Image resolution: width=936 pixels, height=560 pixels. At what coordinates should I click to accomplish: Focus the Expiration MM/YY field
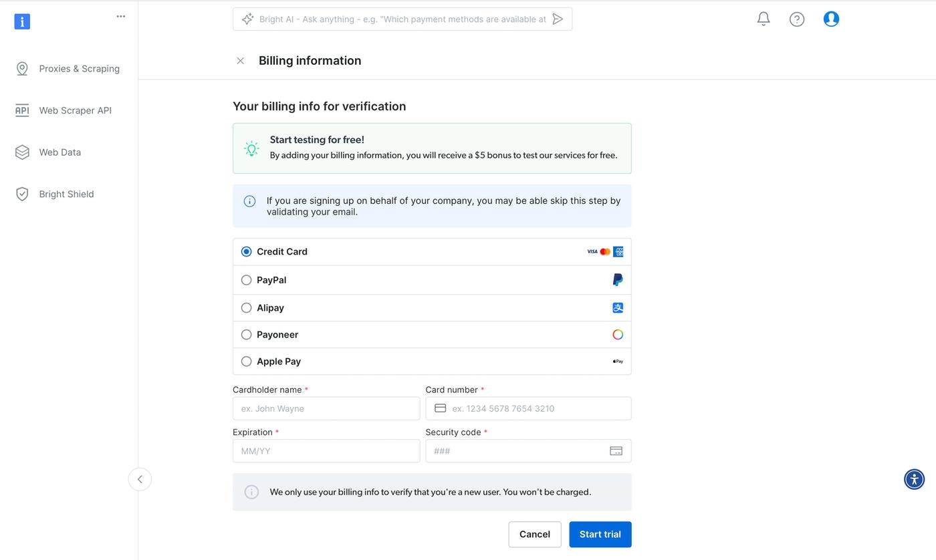click(326, 451)
